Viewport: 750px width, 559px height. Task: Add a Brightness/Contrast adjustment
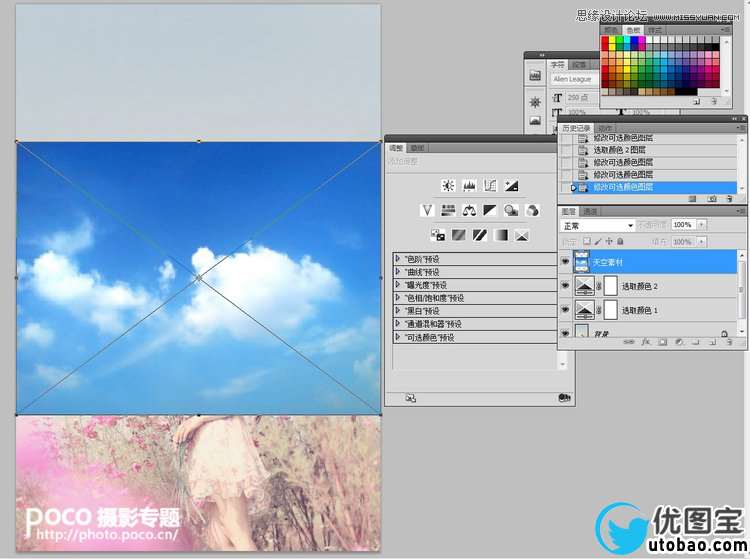(448, 186)
